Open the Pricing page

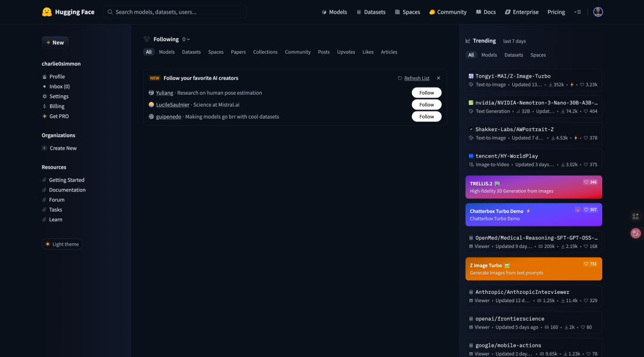pyautogui.click(x=556, y=12)
